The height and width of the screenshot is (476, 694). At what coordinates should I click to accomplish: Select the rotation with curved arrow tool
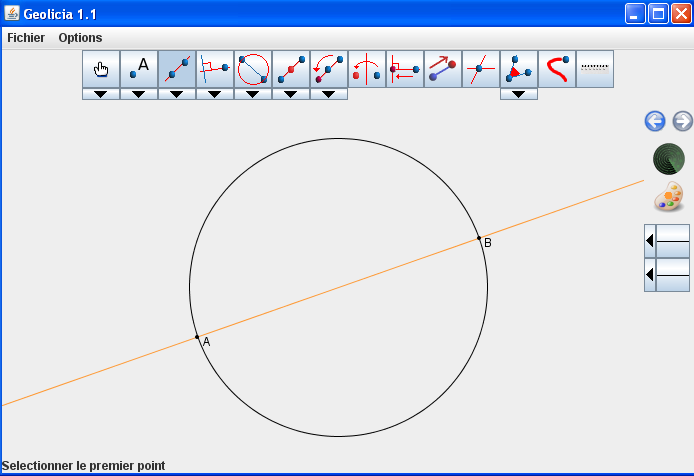coord(329,69)
